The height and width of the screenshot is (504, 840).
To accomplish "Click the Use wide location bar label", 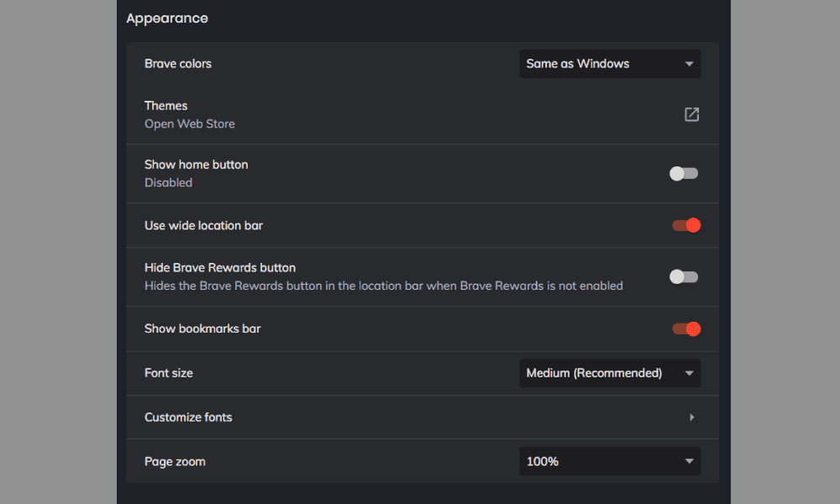I will tap(204, 225).
